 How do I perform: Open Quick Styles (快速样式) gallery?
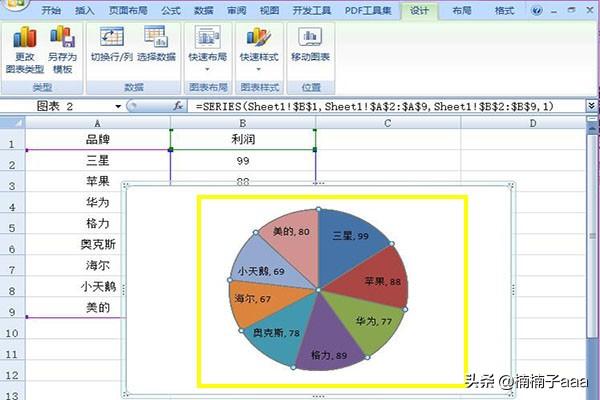tap(259, 48)
